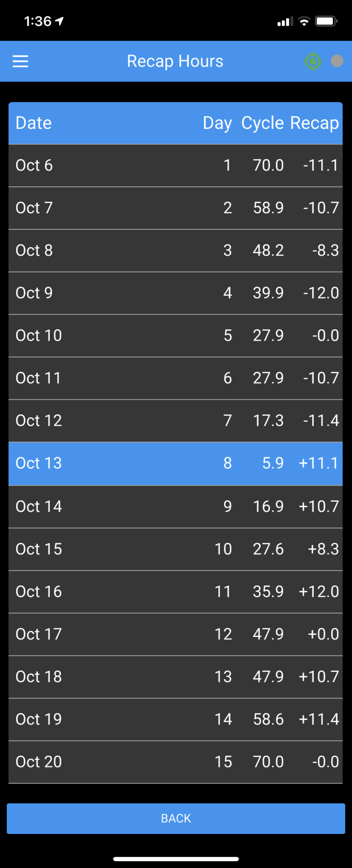This screenshot has height=868, width=352.
Task: Tap the highlighted Oct 13 row
Action: [x=176, y=463]
